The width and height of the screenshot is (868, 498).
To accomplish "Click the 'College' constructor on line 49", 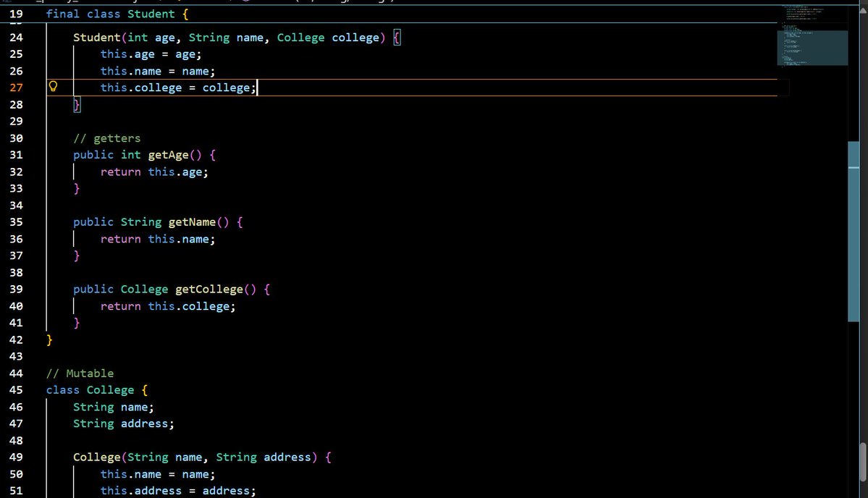I will 97,457.
